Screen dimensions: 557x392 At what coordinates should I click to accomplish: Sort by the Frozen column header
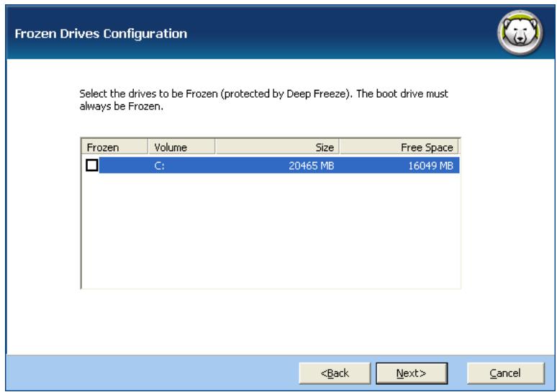[x=114, y=147]
